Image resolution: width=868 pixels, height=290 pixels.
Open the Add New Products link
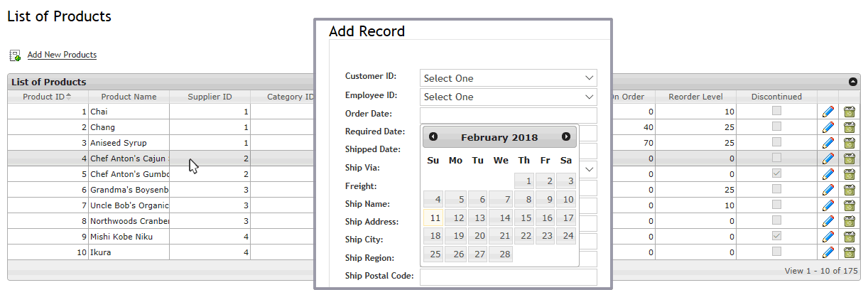click(62, 55)
